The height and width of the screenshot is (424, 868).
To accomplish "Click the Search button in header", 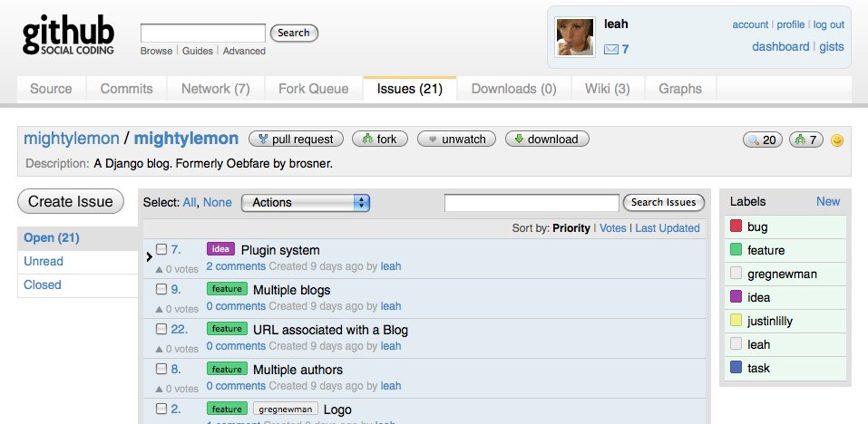I will pyautogui.click(x=294, y=34).
